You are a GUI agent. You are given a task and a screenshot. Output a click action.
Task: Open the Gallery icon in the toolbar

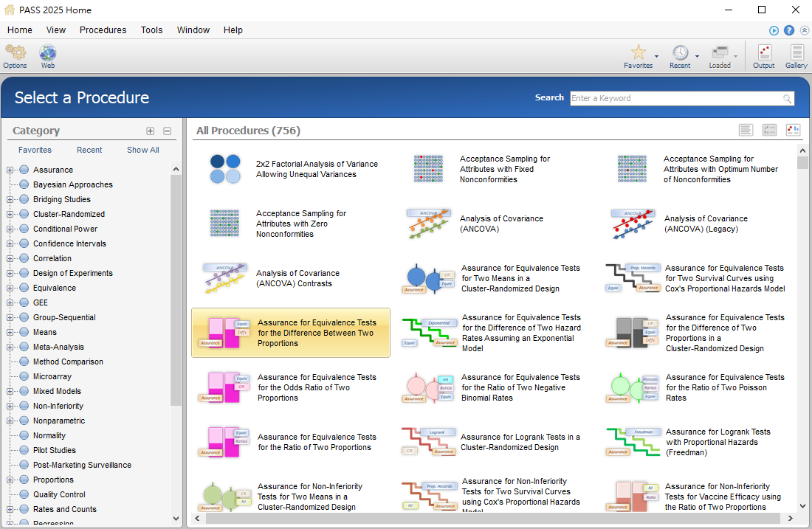[x=796, y=53]
